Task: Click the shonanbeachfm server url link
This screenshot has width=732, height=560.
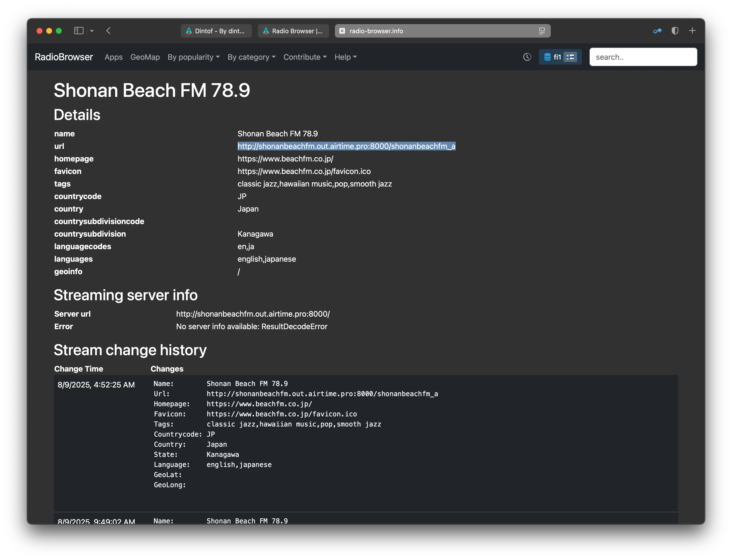Action: pos(253,314)
